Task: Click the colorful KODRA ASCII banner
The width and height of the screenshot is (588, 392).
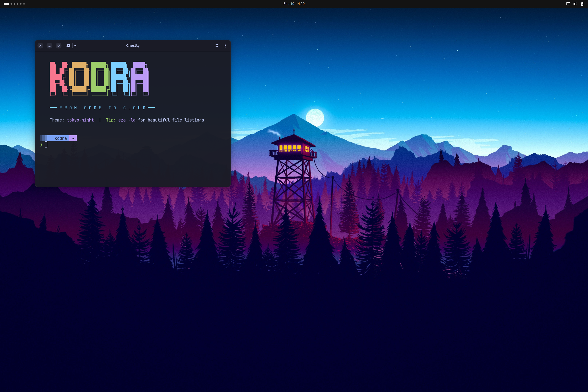Action: [99, 79]
